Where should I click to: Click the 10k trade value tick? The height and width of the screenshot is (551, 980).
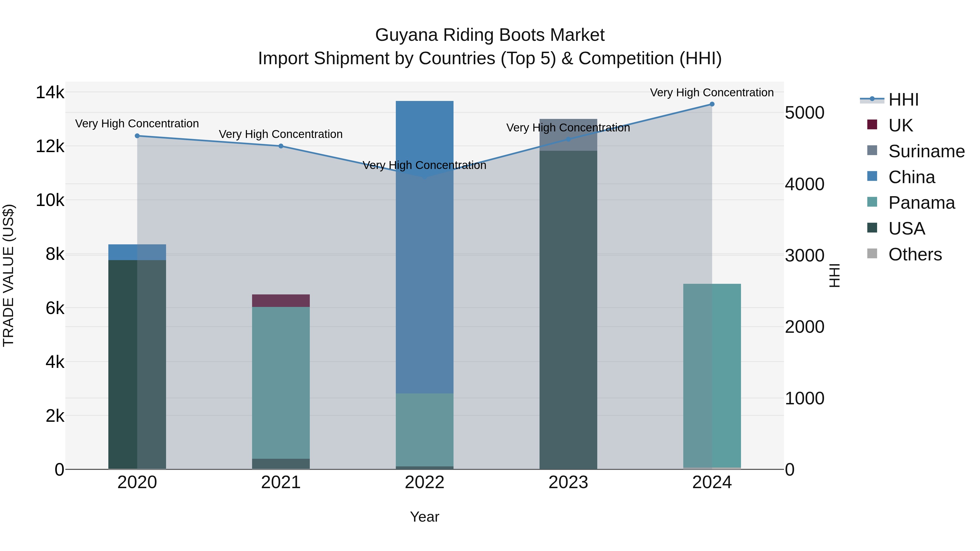(50, 200)
